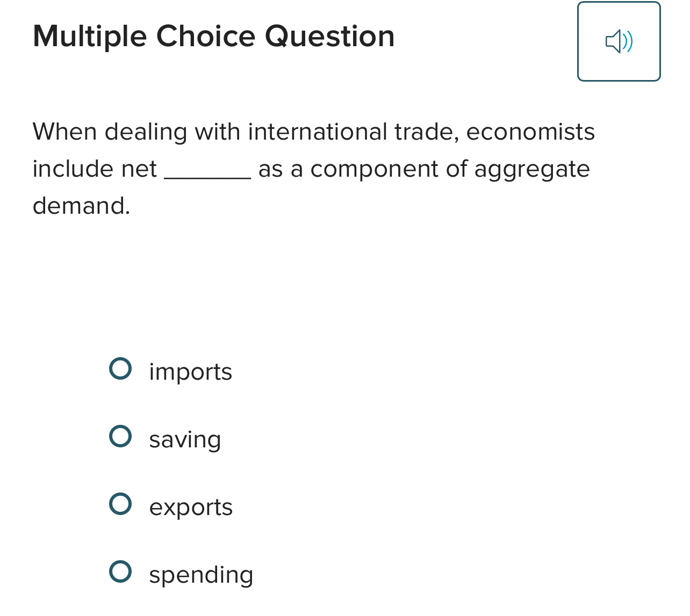690x616 pixels.
Task: Choose the saving radio button
Action: pos(120,437)
